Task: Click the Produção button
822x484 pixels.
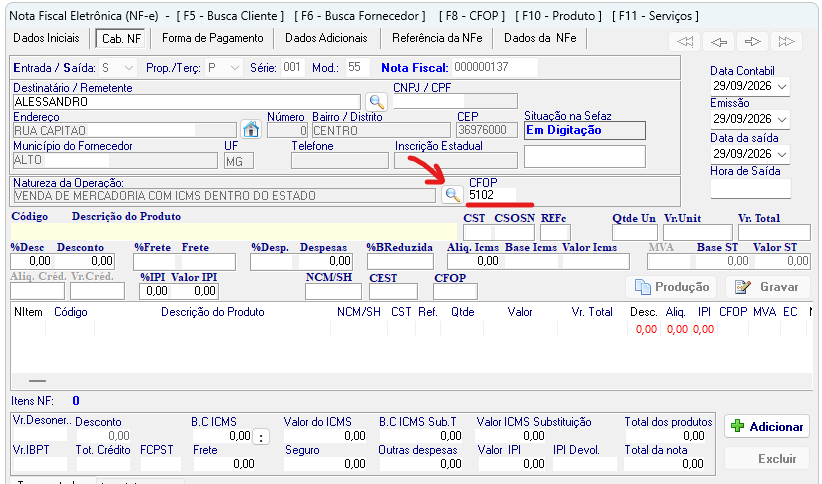Action: pyautogui.click(x=671, y=287)
